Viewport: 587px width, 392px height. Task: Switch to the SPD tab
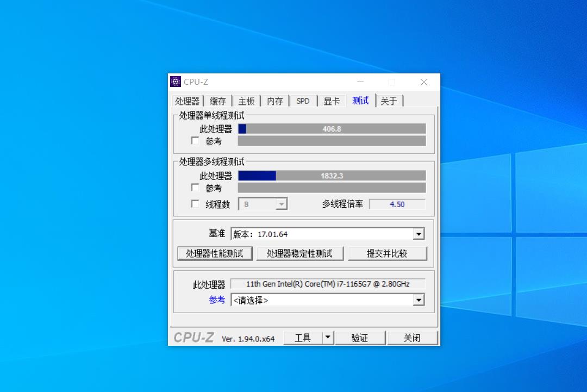[x=303, y=100]
